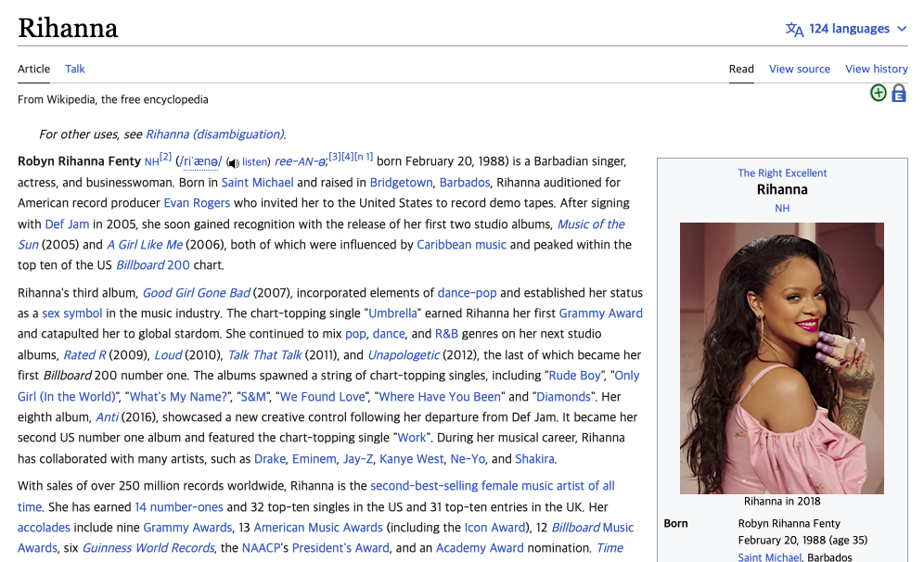Open the Evan Rogers link

(197, 203)
